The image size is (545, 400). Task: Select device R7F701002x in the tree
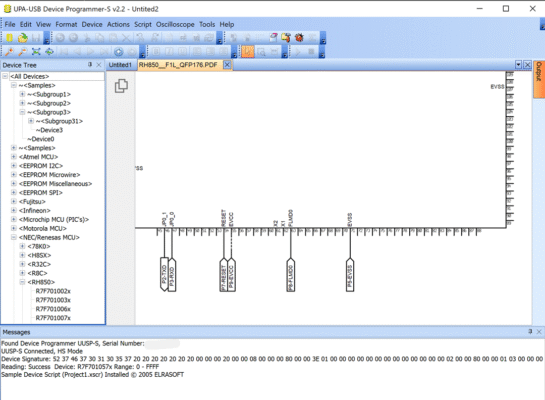click(53, 291)
